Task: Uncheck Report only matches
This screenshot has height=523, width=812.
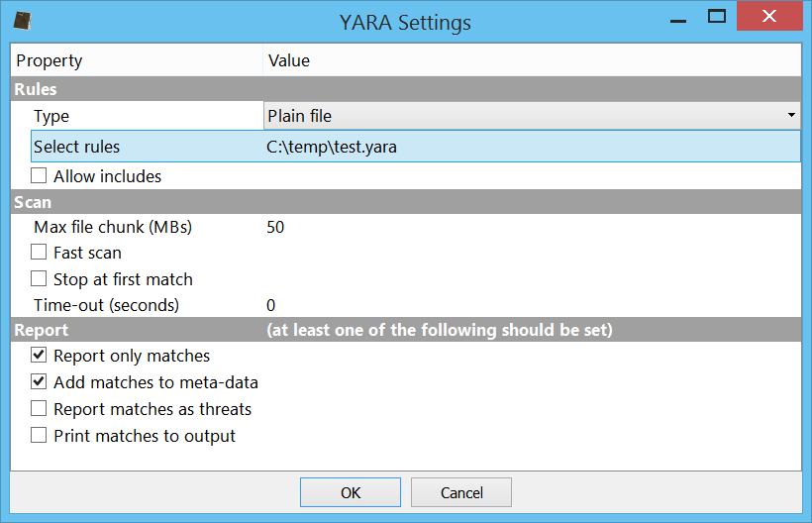Action: coord(39,356)
